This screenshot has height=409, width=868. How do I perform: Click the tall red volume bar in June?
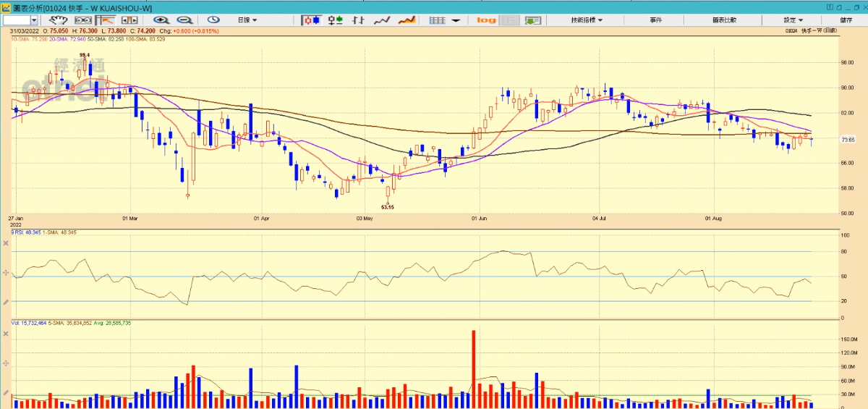coord(473,366)
